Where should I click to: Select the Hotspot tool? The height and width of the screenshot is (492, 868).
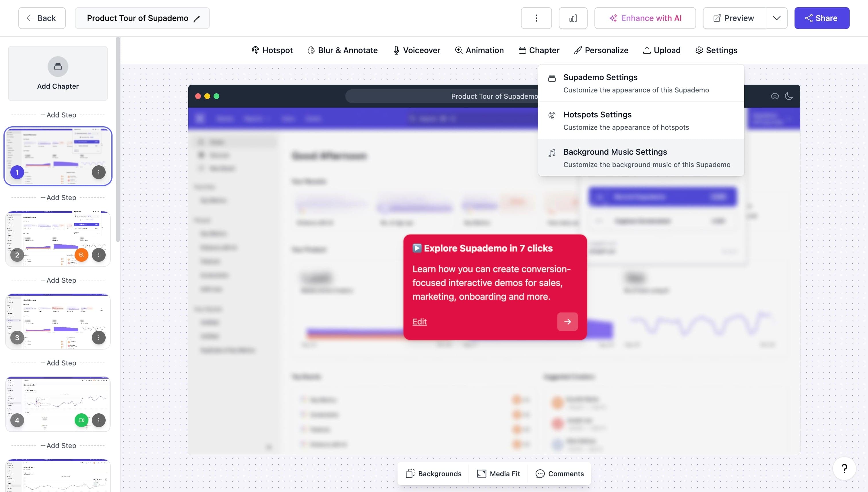(272, 50)
